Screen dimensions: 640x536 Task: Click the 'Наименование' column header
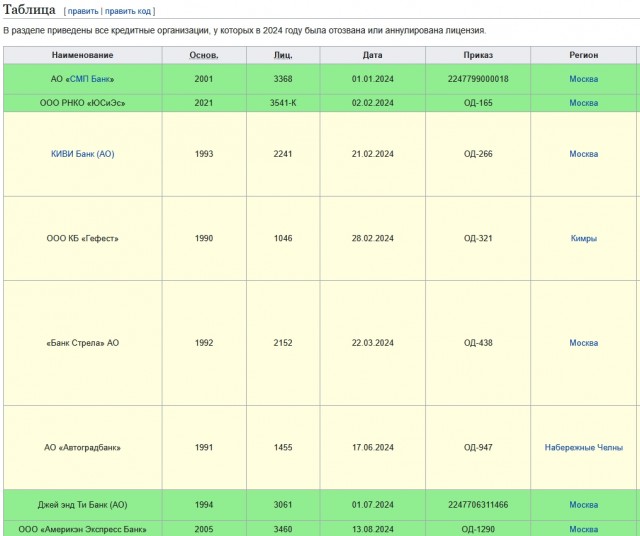[x=82, y=55]
